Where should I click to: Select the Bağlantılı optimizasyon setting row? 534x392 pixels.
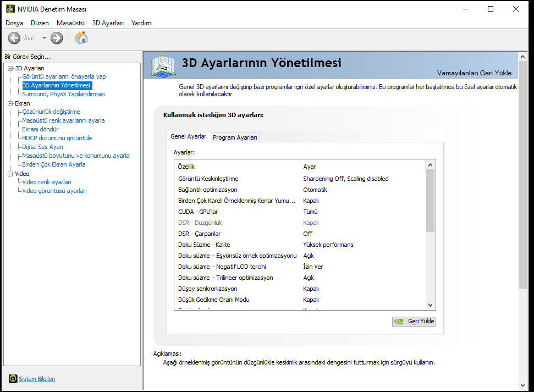click(x=300, y=190)
